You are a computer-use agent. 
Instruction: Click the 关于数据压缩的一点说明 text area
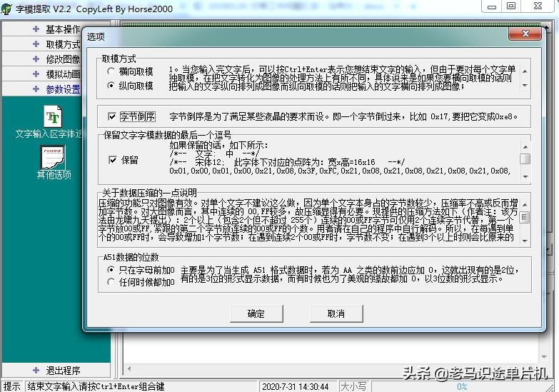coord(308,220)
